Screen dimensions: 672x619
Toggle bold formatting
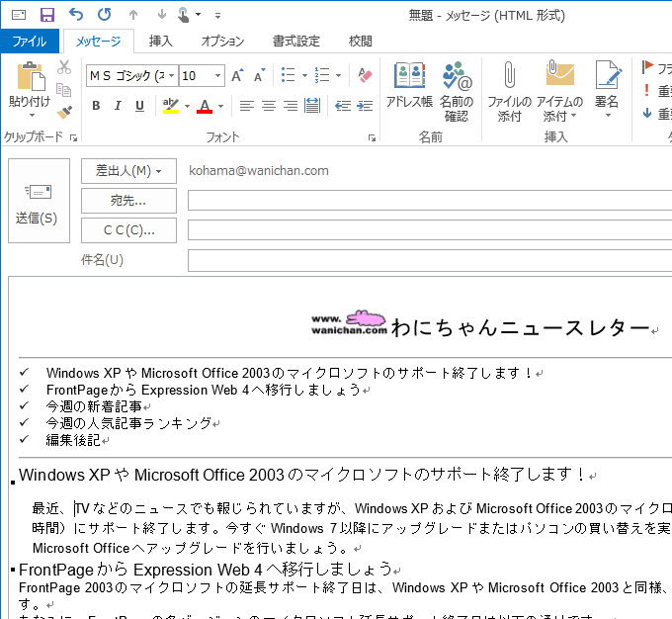[96, 106]
